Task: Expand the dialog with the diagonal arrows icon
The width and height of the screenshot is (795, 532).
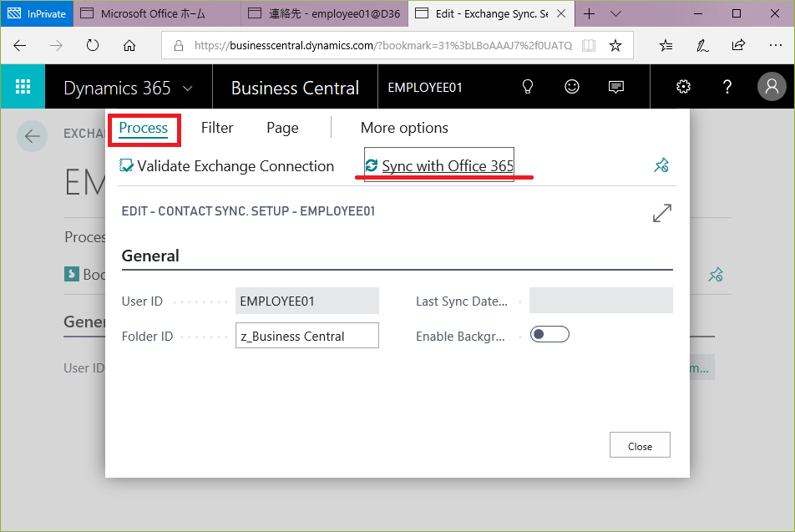Action: tap(661, 213)
